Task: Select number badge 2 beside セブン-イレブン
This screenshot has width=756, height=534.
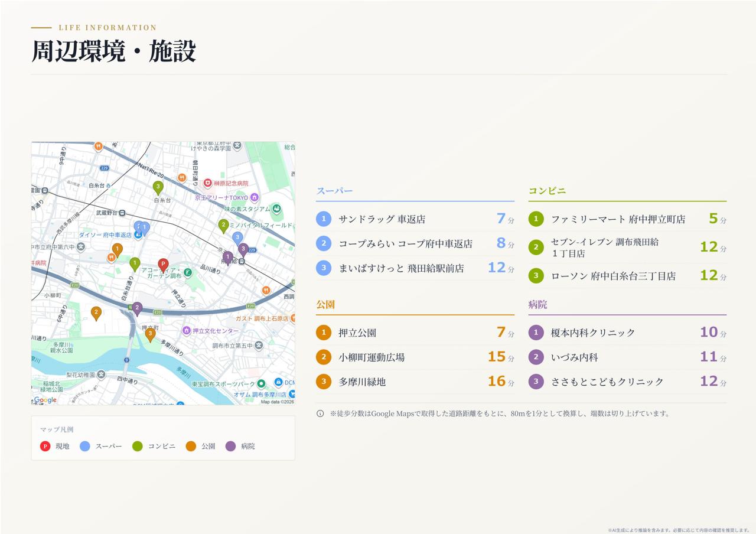Action: click(536, 248)
